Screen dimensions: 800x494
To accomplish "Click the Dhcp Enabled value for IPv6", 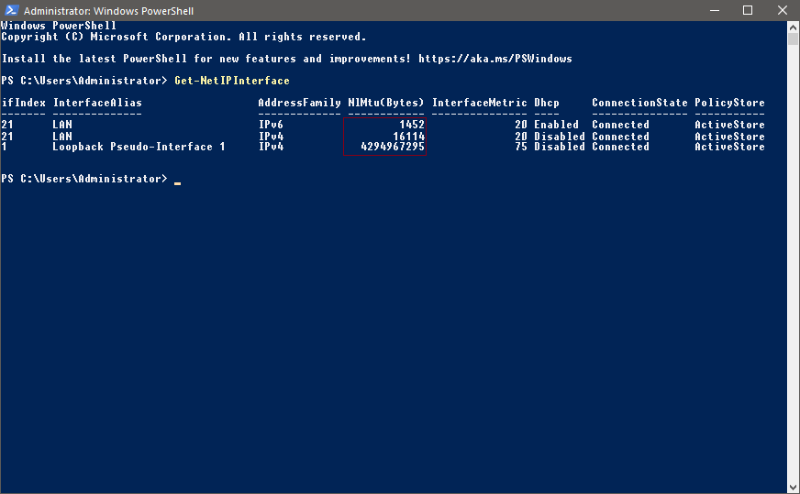I will pos(556,125).
